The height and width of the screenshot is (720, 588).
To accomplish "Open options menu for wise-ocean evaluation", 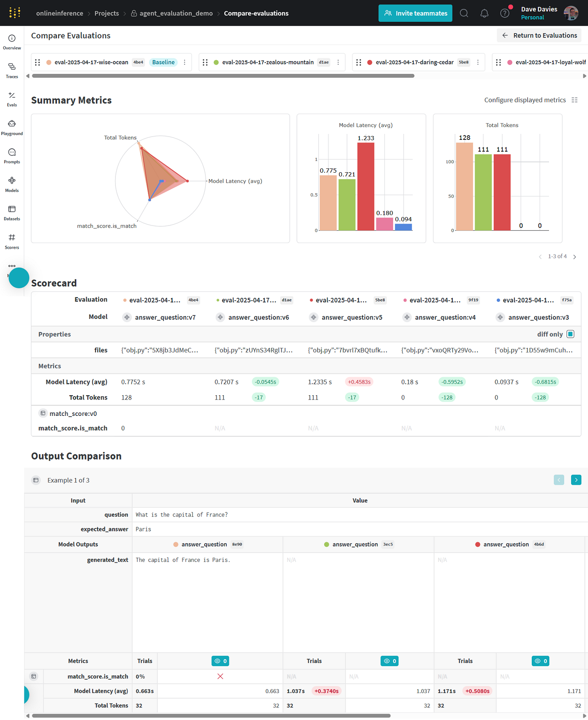I will [184, 62].
